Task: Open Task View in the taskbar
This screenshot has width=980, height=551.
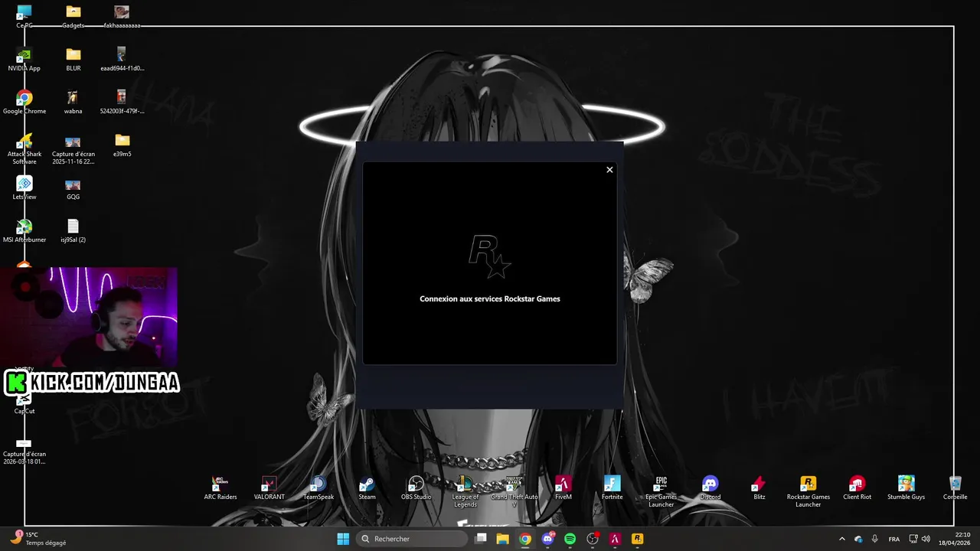Action: 481,539
